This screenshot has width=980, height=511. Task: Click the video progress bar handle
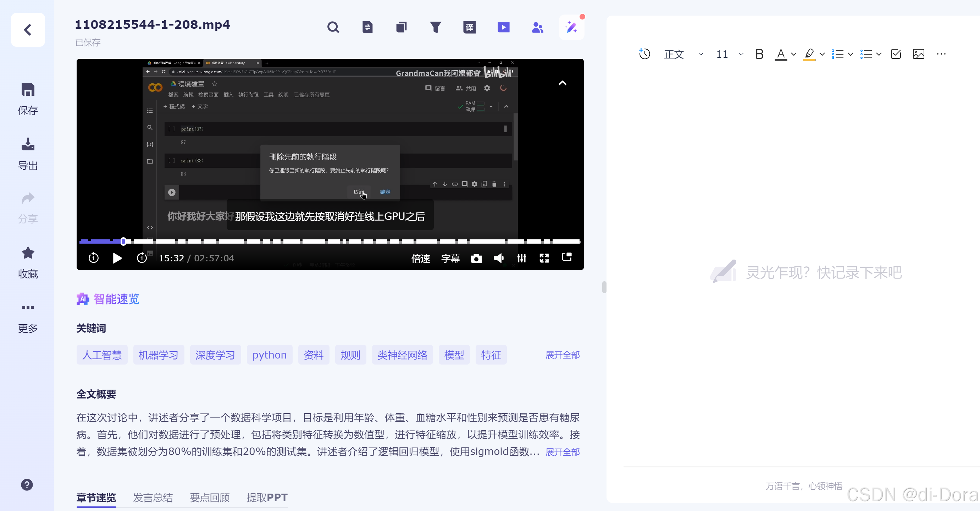123,241
